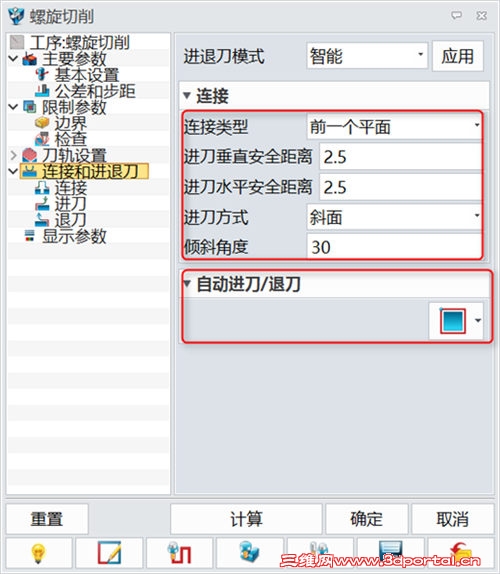Click the 进刀水平安全距离 input field
Image resolution: width=500 pixels, height=574 pixels.
[x=400, y=187]
